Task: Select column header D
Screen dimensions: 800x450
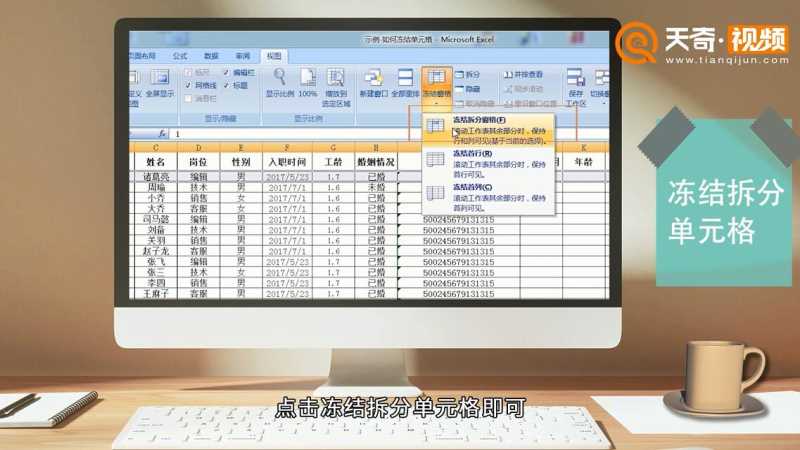Action: 198,147
